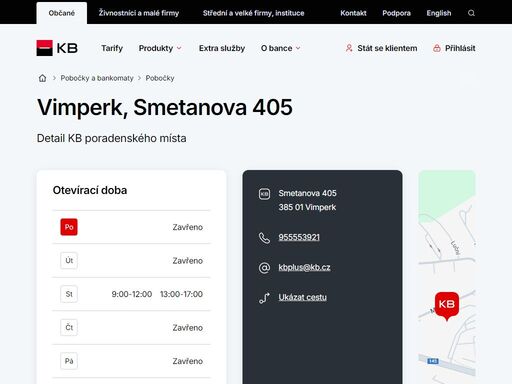The width and height of the screenshot is (512, 384).
Task: Select the Pá day badge
Action: tap(69, 361)
